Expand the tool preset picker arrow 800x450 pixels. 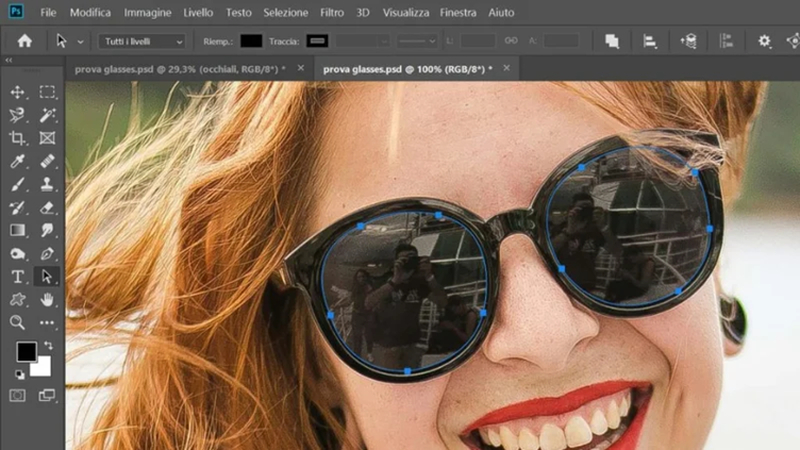(x=80, y=42)
